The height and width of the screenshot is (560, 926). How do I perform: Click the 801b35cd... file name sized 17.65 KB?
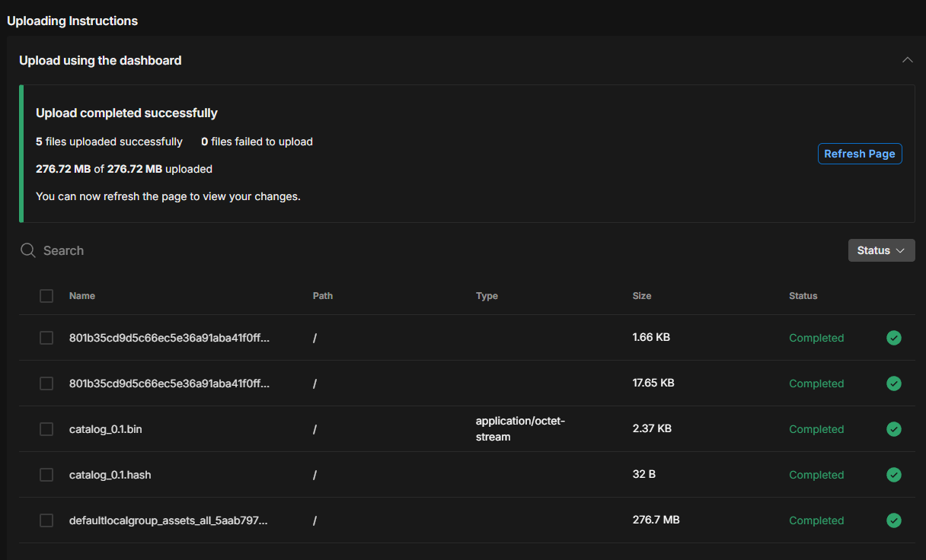click(169, 383)
